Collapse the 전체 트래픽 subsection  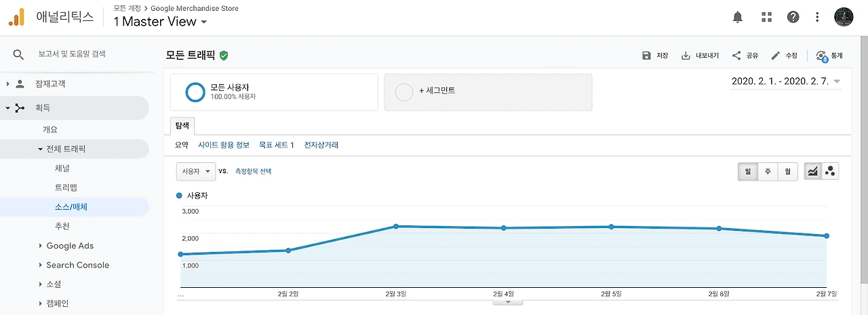41,149
